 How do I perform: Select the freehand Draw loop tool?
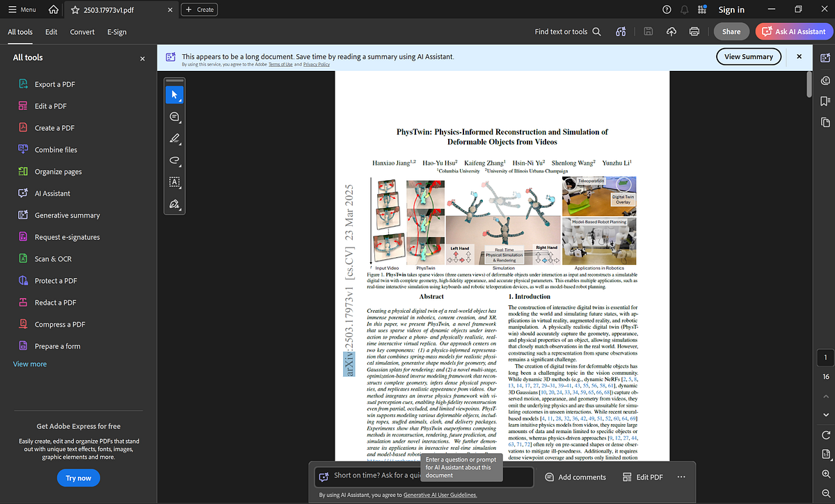click(175, 160)
